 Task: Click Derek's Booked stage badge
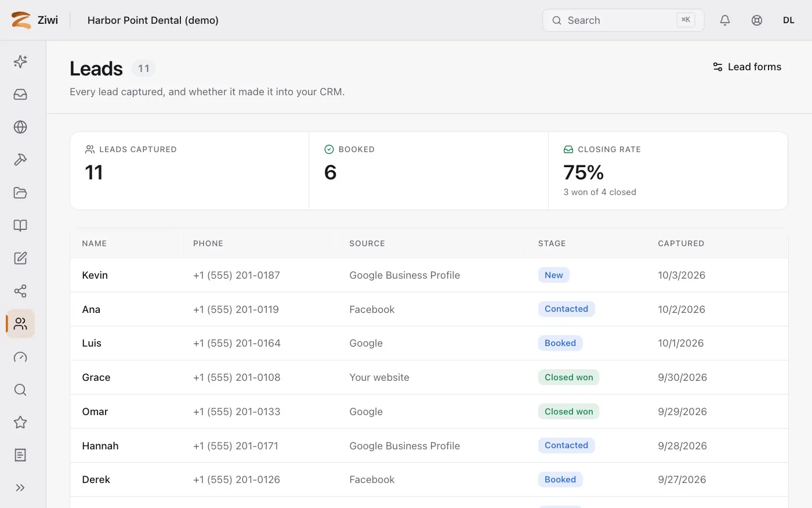tap(560, 480)
